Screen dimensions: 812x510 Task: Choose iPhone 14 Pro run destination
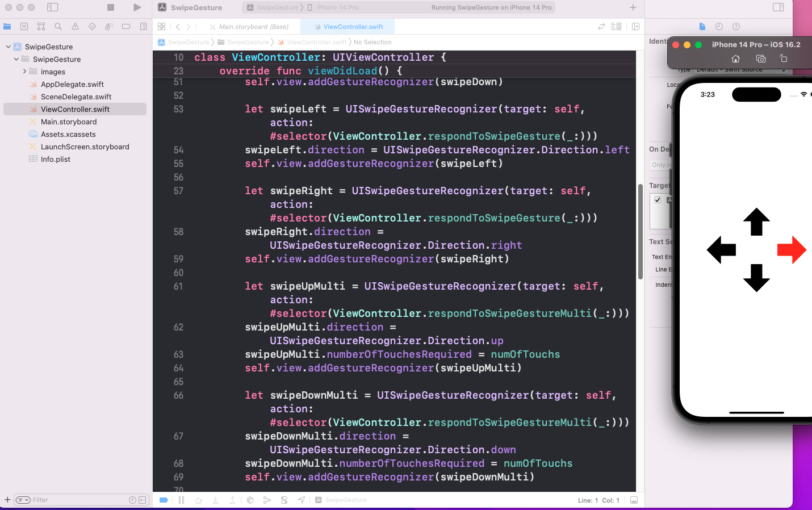[x=333, y=7]
